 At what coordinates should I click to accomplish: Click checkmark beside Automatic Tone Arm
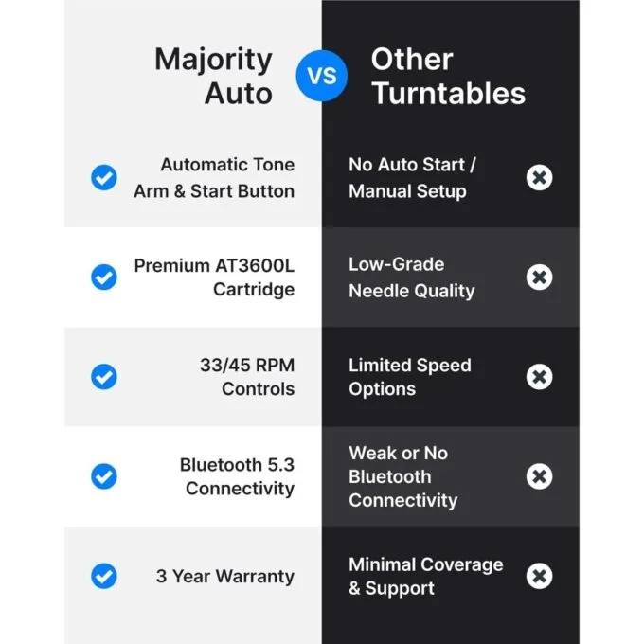coord(104,177)
